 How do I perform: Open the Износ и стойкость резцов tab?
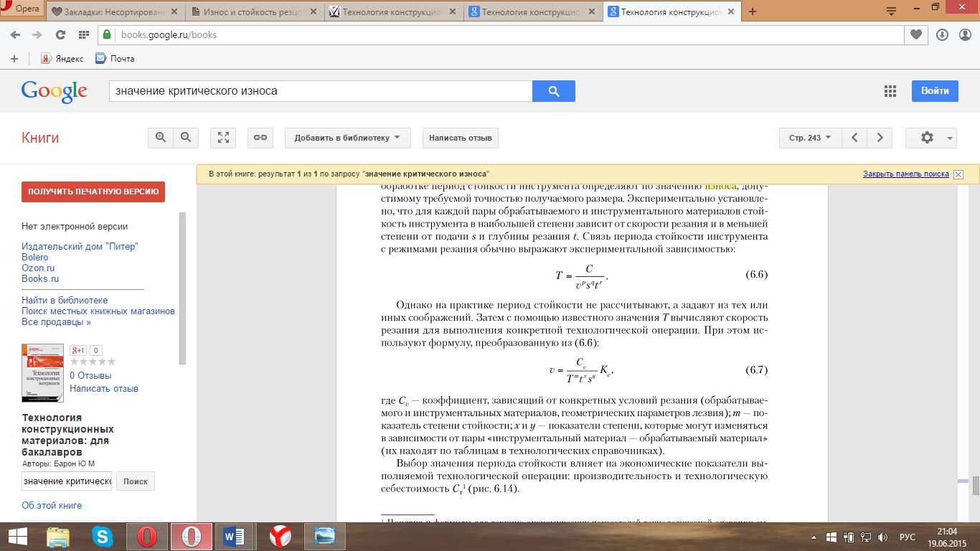tap(254, 12)
